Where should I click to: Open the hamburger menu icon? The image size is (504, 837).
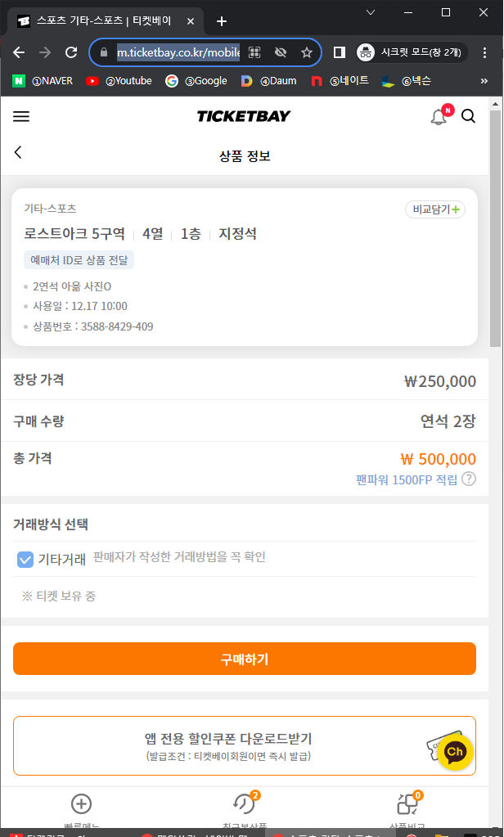(x=21, y=117)
